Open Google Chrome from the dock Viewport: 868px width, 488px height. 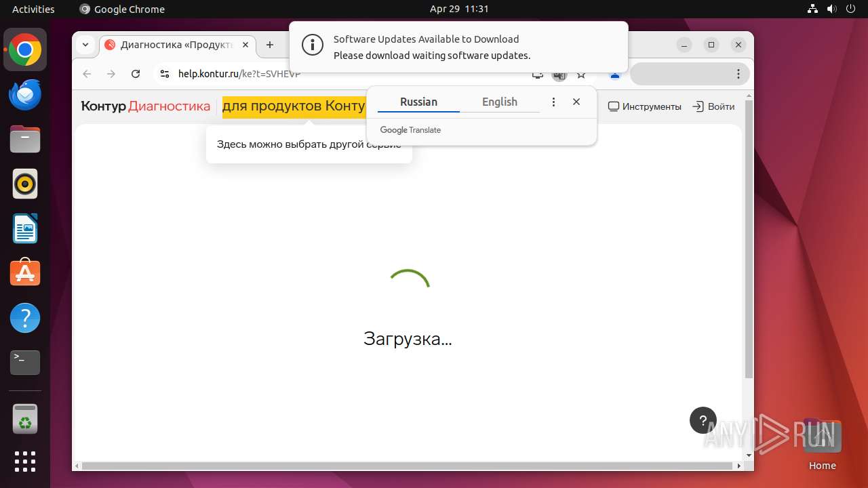25,50
